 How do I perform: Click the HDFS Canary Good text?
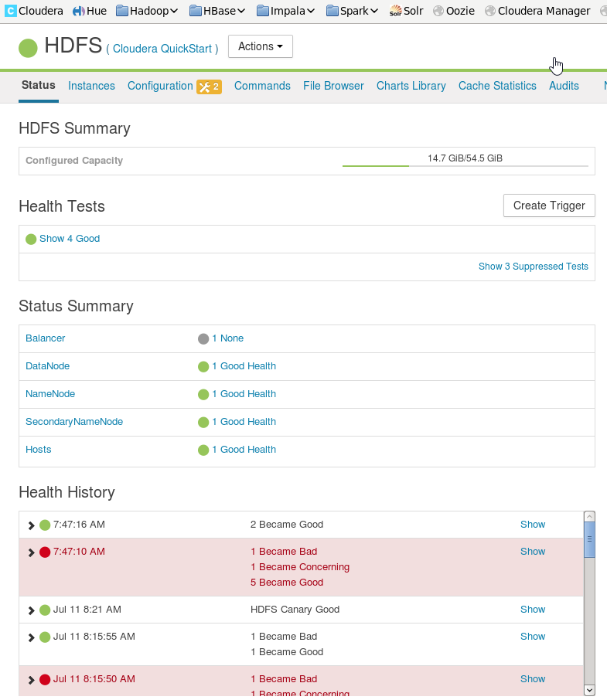click(295, 610)
